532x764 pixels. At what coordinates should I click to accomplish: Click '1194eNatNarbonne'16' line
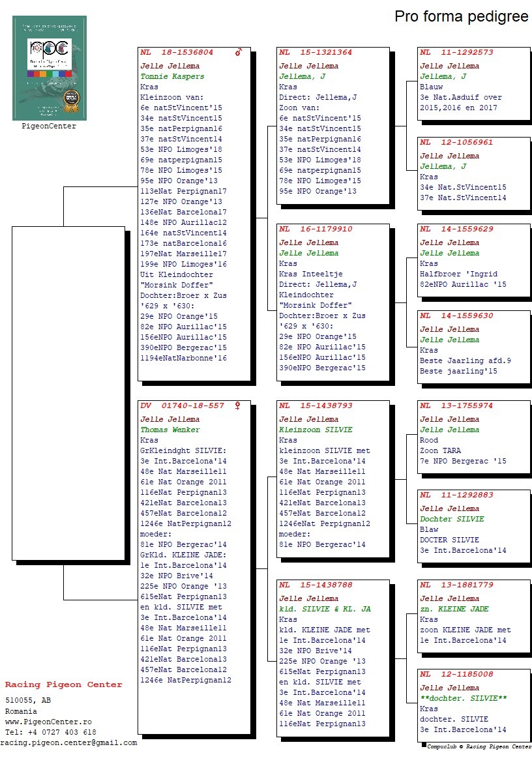[184, 358]
